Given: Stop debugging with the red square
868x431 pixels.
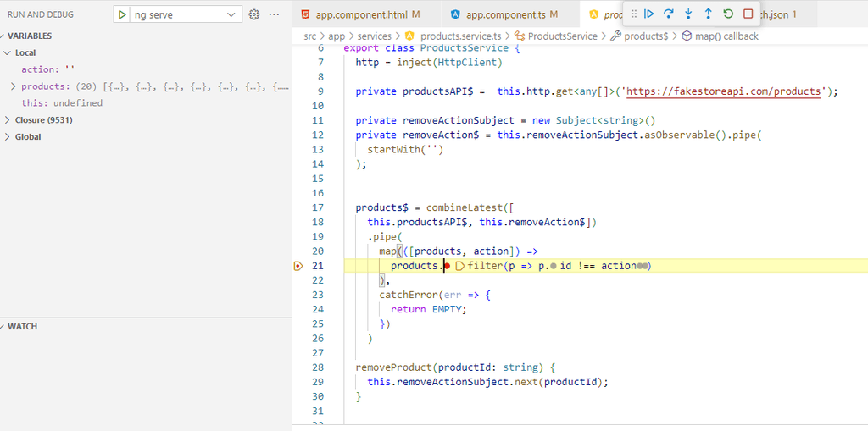Looking at the screenshot, I should click(748, 14).
